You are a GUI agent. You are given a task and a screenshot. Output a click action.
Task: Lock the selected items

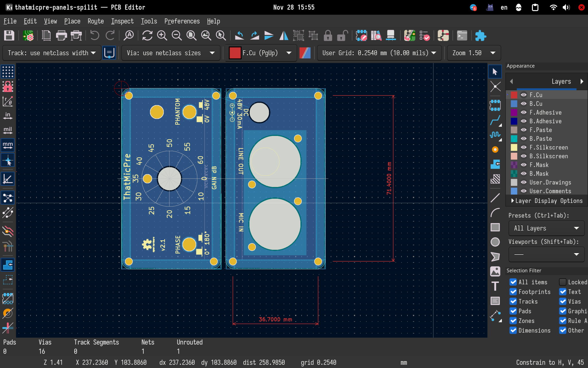(328, 36)
